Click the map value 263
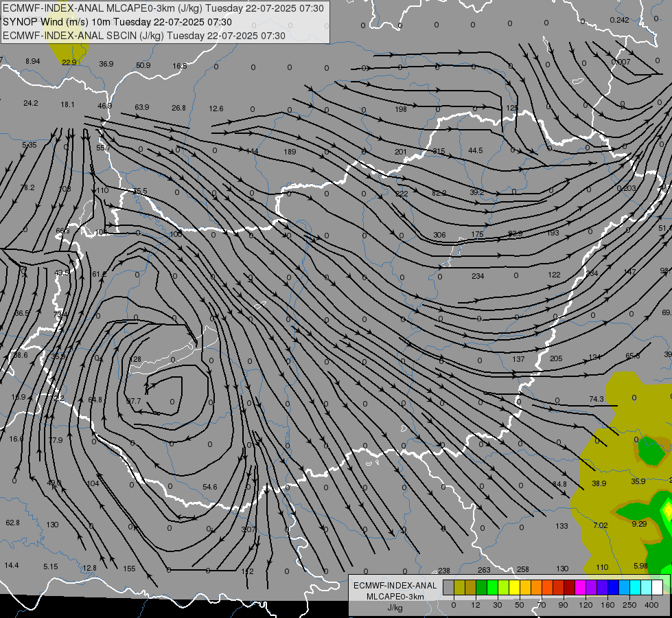Screen dimensions: 672x618 (484, 570)
